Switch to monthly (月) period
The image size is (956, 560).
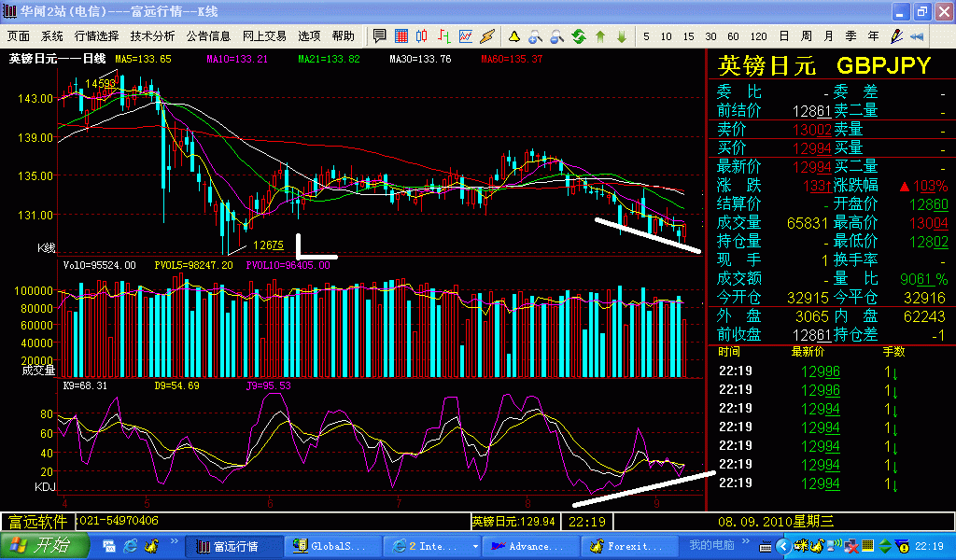pos(829,36)
